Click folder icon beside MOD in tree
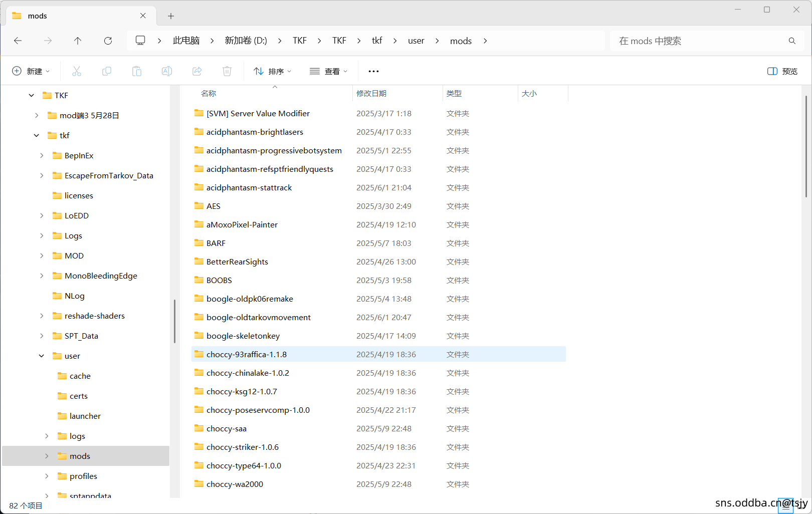This screenshot has width=812, height=514. point(57,255)
